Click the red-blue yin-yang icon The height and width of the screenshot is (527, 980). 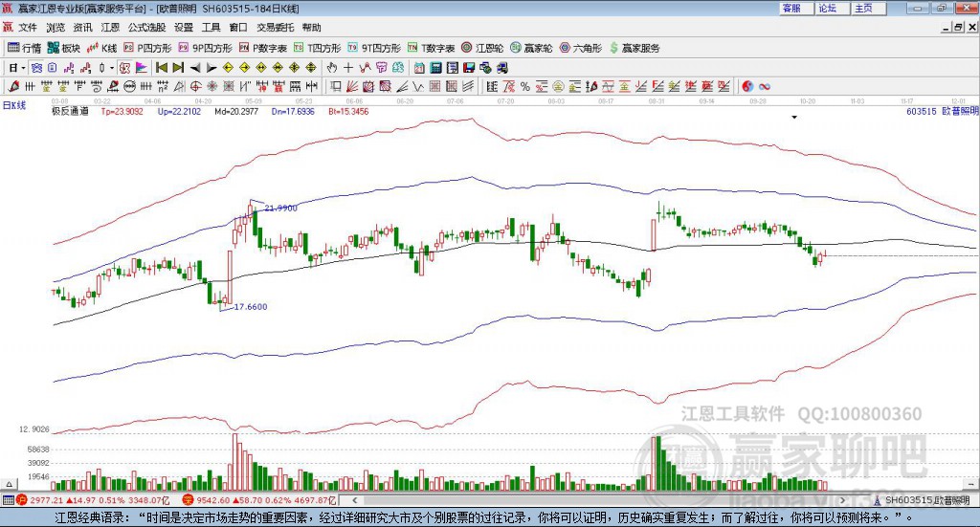(x=747, y=87)
